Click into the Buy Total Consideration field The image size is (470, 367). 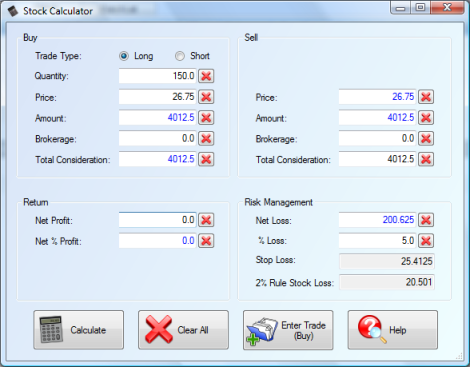coord(158,159)
